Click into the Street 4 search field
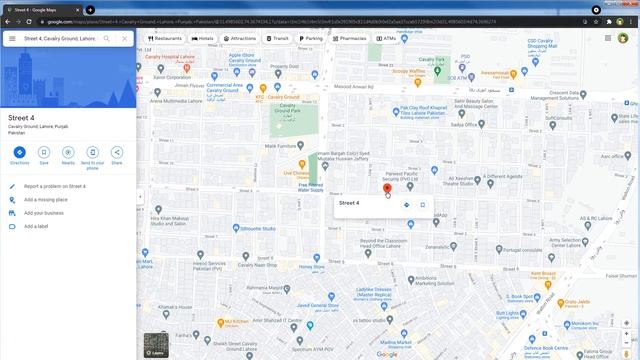Screen dimensions: 640x360 [x=60, y=38]
